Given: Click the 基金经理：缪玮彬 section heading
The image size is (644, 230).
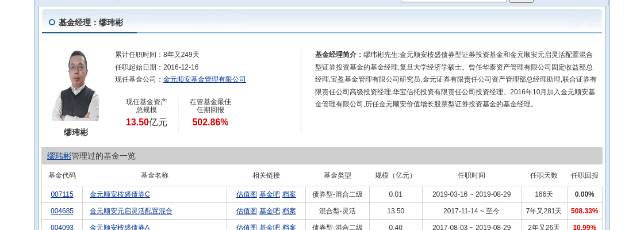Looking at the screenshot, I should pos(91,22).
